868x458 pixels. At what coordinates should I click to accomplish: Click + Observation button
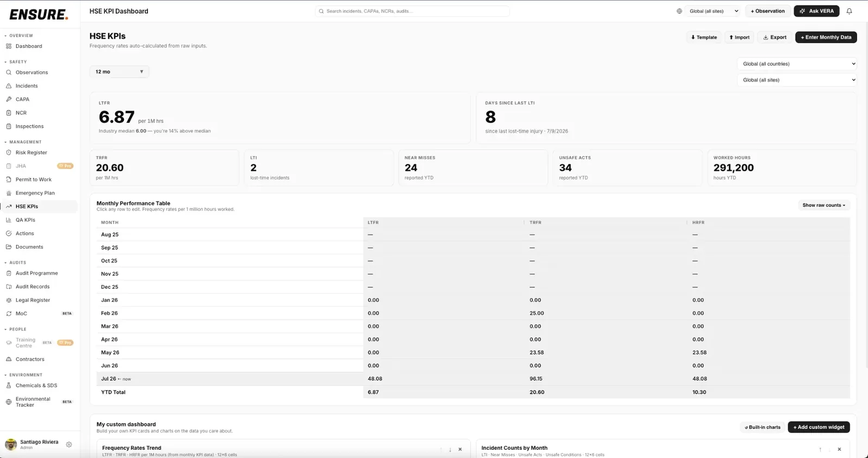tap(767, 11)
